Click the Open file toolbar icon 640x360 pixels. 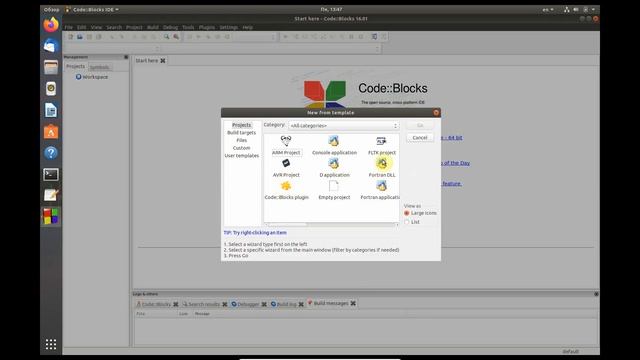pos(80,37)
